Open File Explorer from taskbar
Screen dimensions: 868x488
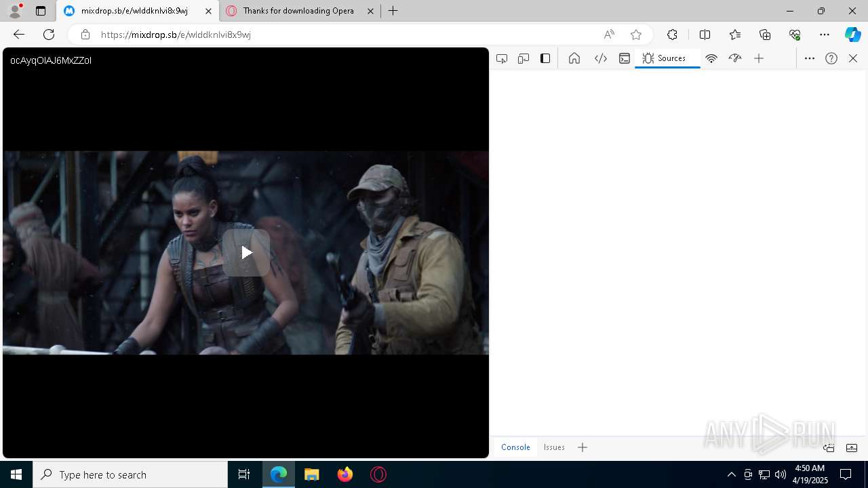click(312, 474)
